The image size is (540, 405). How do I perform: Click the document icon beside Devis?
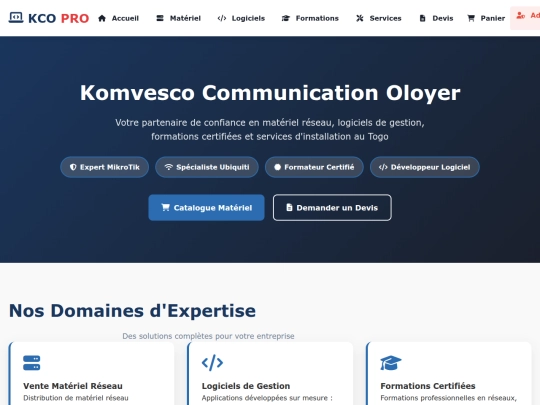(423, 18)
